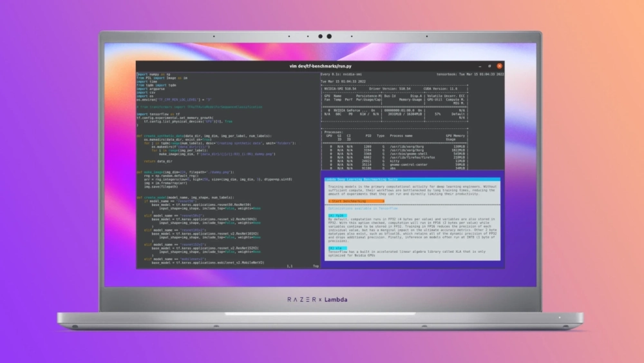The image size is (644, 363).
Task: Place cursor on 'import tensorflow as tf' line
Action: tap(158, 113)
